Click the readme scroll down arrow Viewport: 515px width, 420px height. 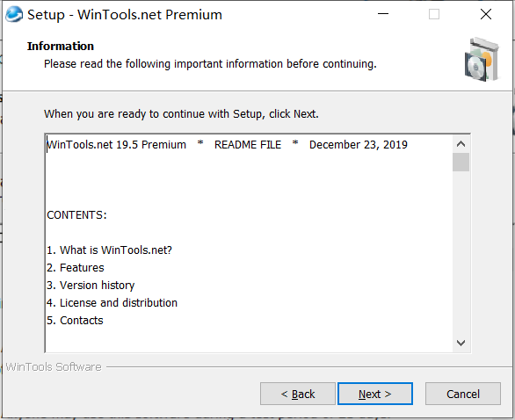pyautogui.click(x=461, y=343)
